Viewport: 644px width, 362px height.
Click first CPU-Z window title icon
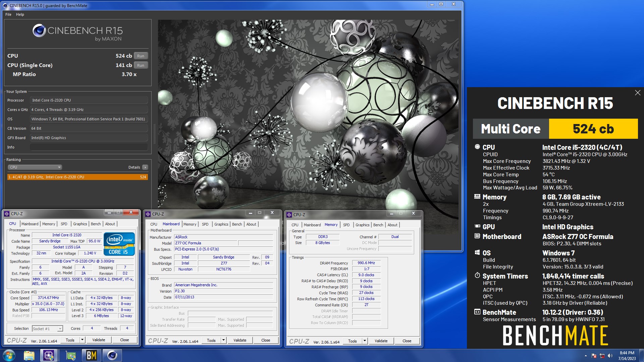(x=7, y=214)
